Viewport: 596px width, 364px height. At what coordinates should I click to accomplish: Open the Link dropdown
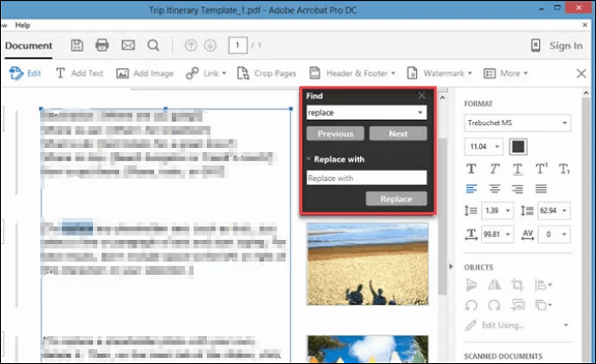click(x=206, y=73)
